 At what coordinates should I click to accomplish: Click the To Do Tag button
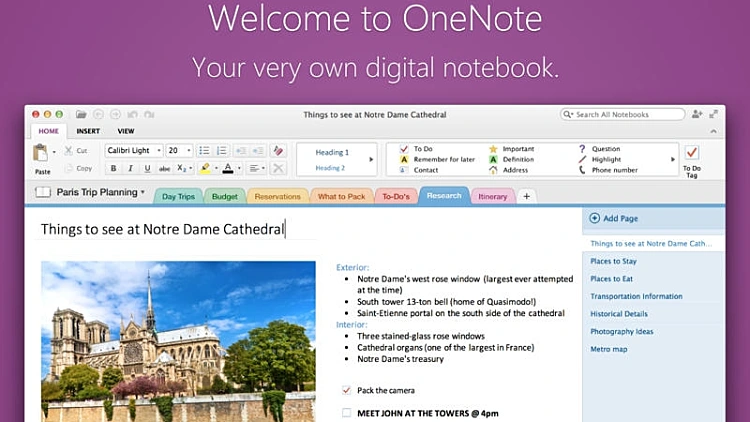pyautogui.click(x=692, y=162)
